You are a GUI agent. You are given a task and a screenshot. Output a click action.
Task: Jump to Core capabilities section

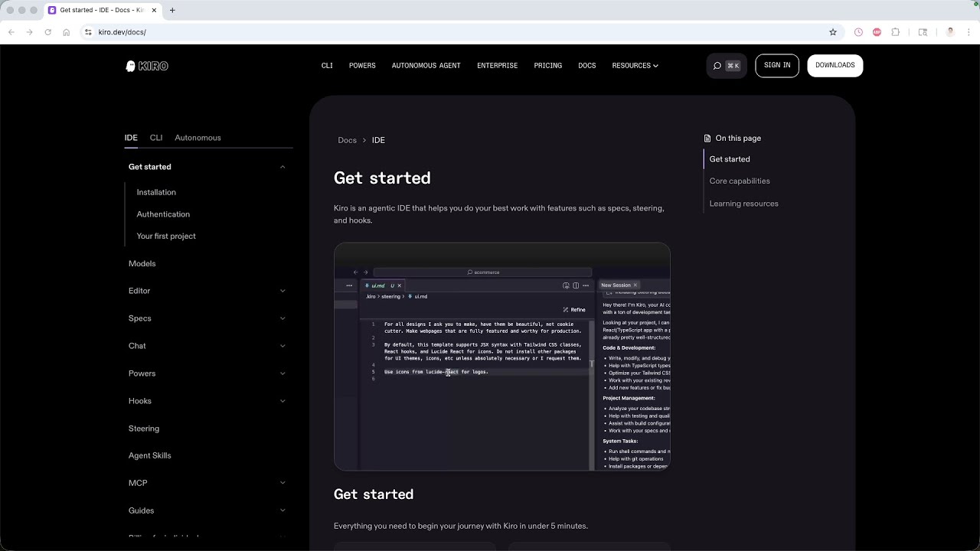tap(740, 181)
